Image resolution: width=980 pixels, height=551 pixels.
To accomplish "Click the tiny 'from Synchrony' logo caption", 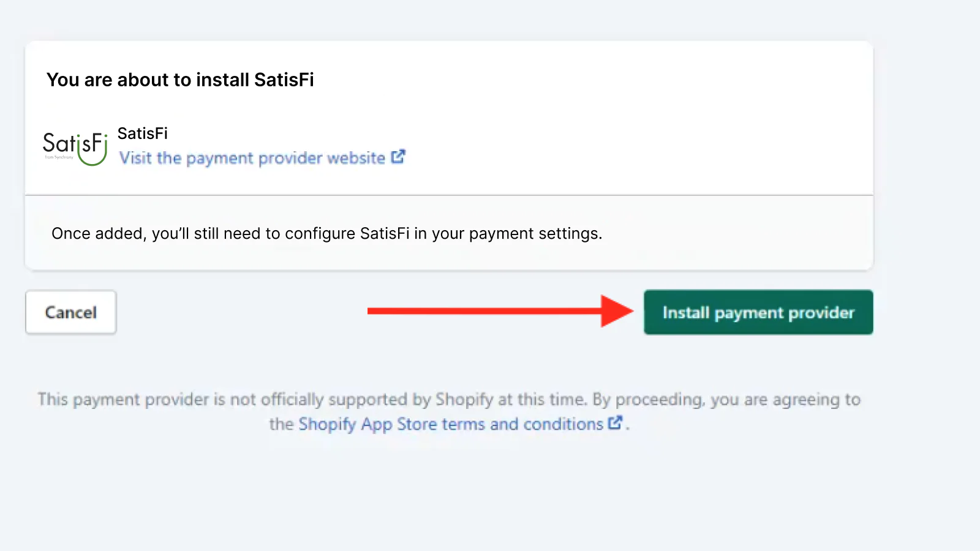I will 59,157.
